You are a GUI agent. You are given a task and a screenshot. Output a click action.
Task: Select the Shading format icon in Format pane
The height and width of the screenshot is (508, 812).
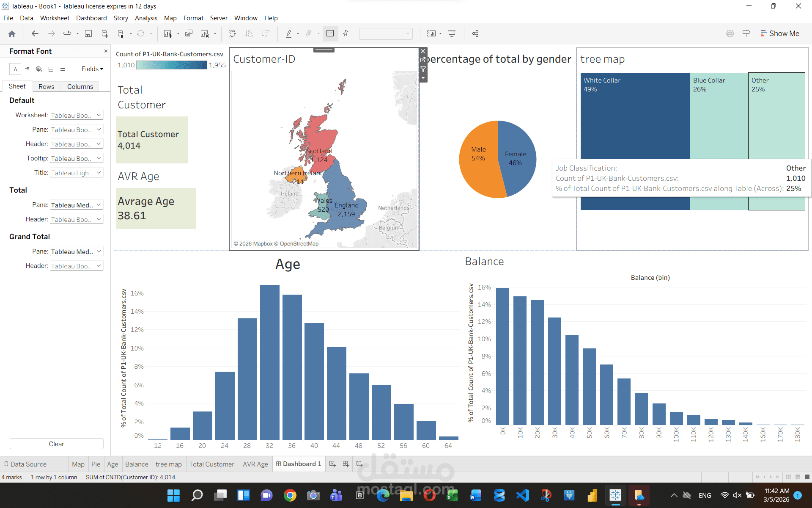tap(39, 69)
